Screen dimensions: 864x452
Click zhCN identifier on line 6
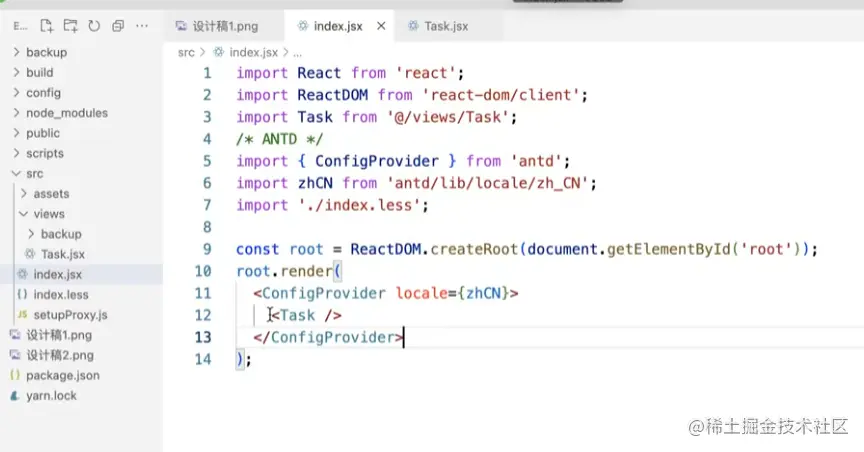pyautogui.click(x=315, y=183)
